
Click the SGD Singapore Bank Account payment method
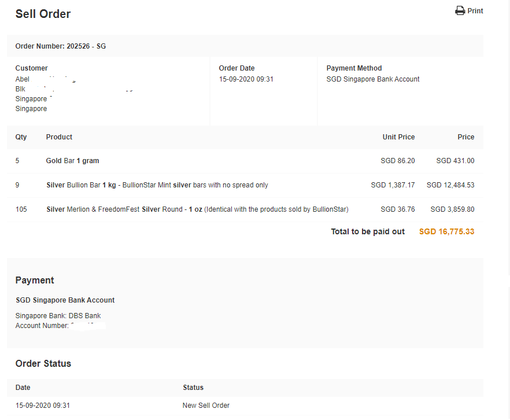pyautogui.click(x=373, y=79)
